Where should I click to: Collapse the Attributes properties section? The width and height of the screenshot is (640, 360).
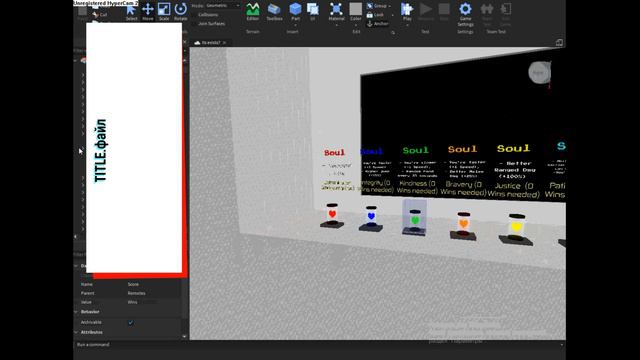[x=76, y=332]
